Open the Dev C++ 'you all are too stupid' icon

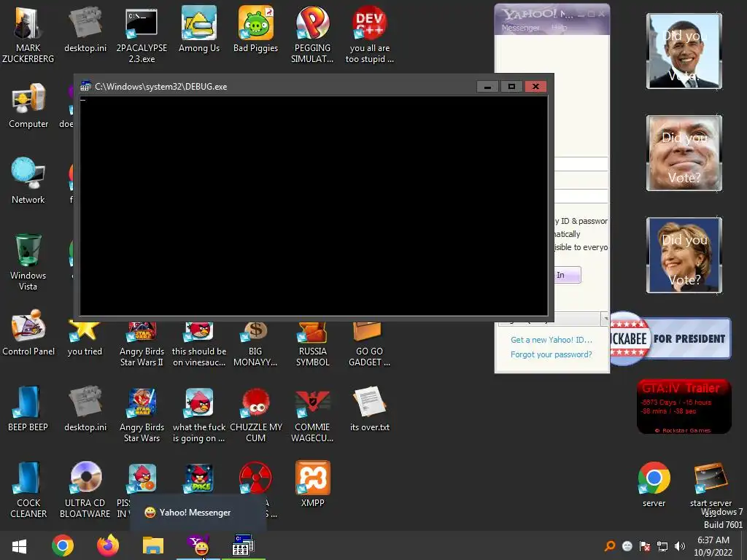(370, 34)
